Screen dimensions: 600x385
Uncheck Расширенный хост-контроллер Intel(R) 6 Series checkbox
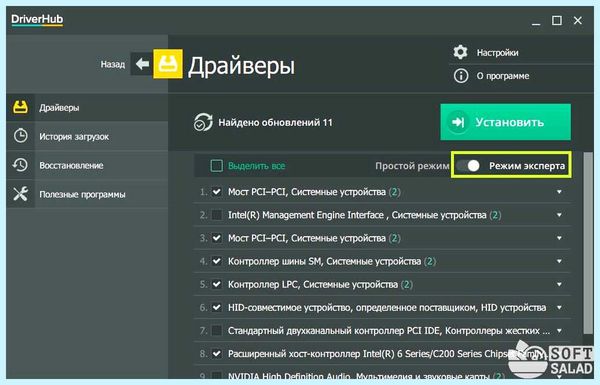pos(217,354)
